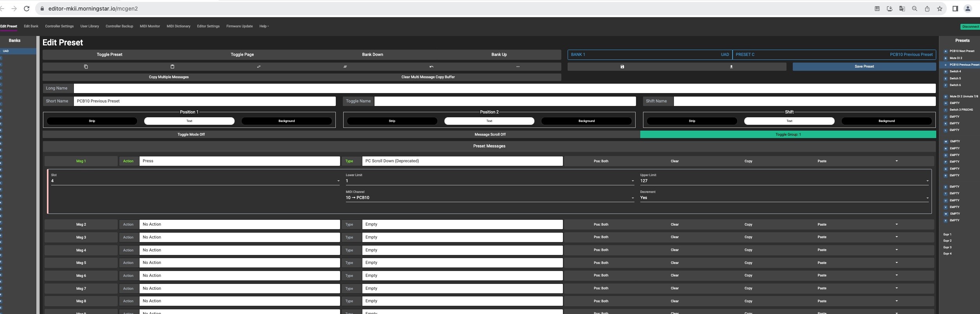Click the upload arrow icon
Screen dimensions: 980x314
tap(731, 66)
